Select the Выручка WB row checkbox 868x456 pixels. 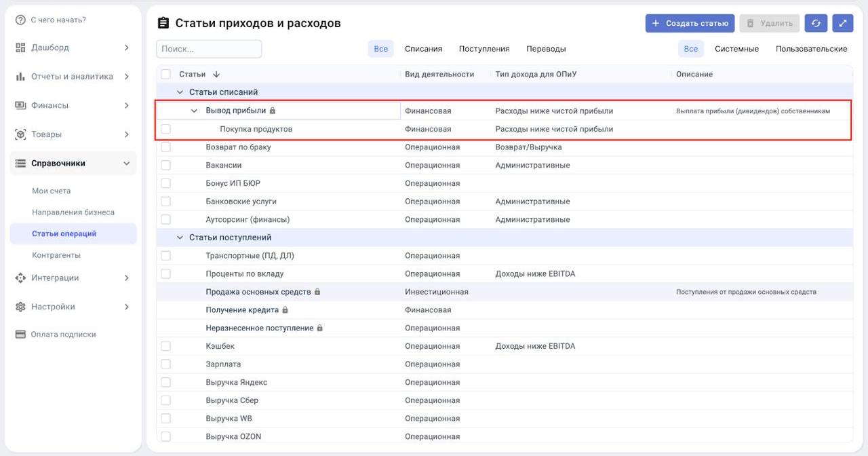coord(166,418)
